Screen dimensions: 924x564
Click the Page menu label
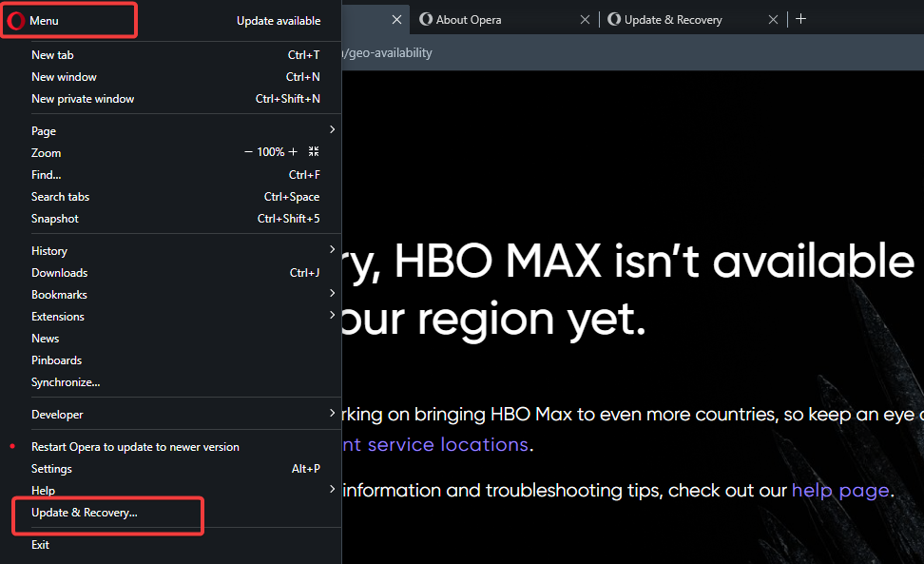pos(44,131)
